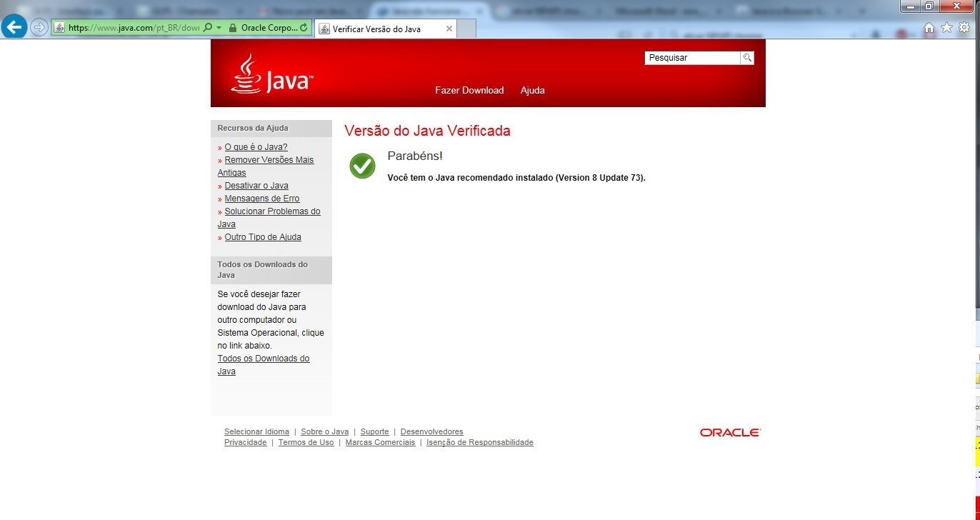Go back with the browser Back arrow
This screenshot has width=980, height=520.
coord(14,27)
